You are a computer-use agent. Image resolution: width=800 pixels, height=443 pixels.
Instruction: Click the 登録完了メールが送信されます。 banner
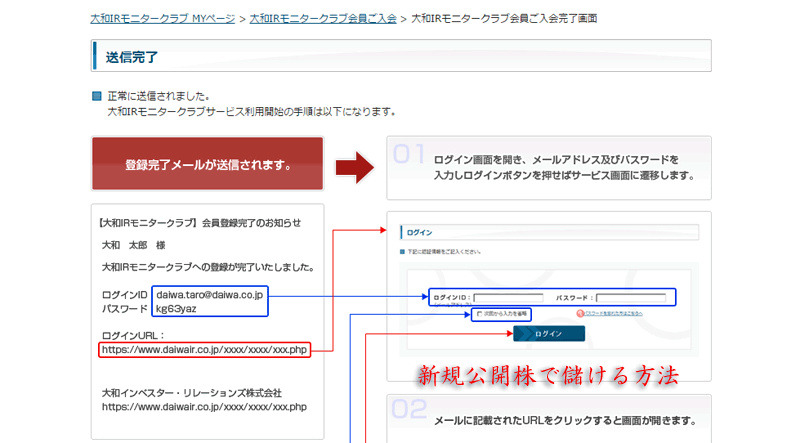tap(208, 164)
